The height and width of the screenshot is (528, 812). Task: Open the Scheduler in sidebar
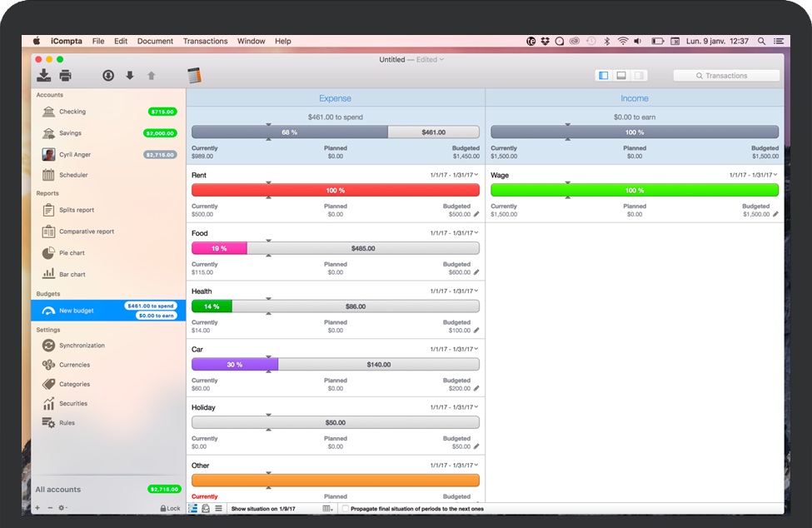pyautogui.click(x=72, y=175)
